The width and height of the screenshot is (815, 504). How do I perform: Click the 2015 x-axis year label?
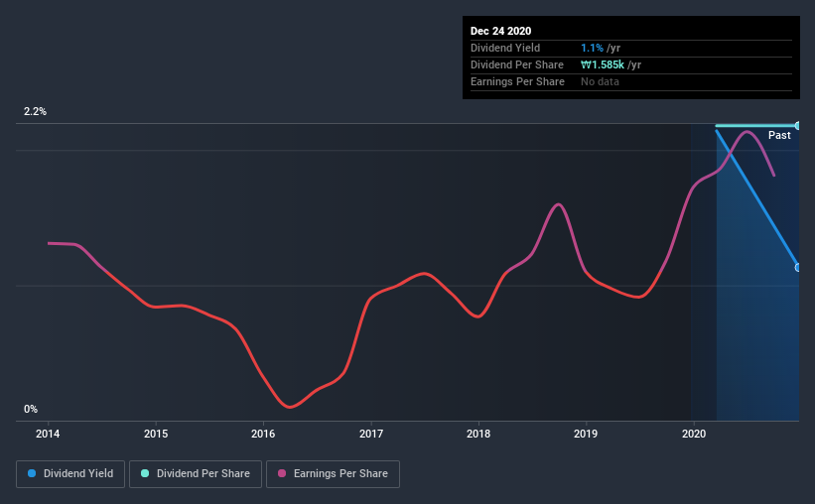(156, 434)
